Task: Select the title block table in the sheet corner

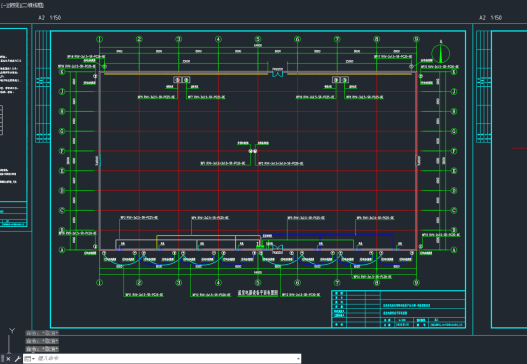Action: click(398, 309)
